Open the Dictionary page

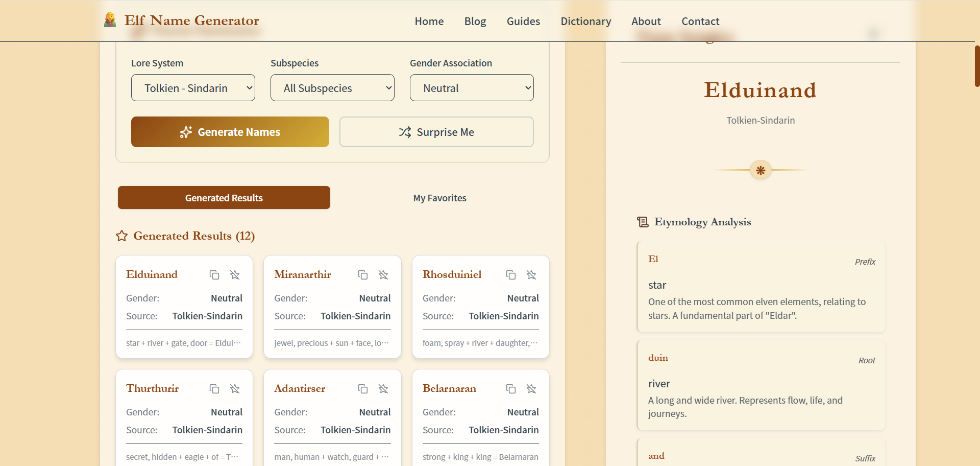(586, 21)
